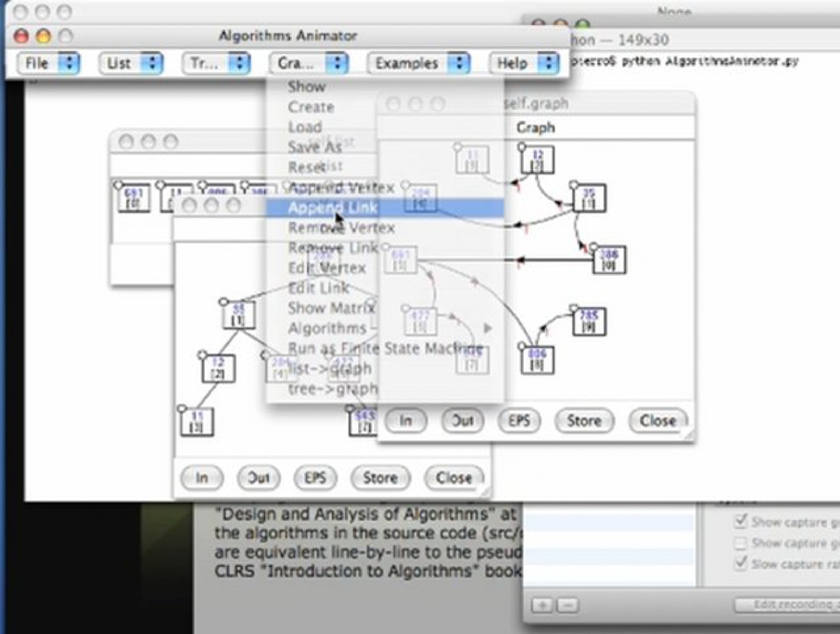Viewport: 840px width, 634px height.
Task: Click In button in the Graph window
Action: tap(406, 420)
